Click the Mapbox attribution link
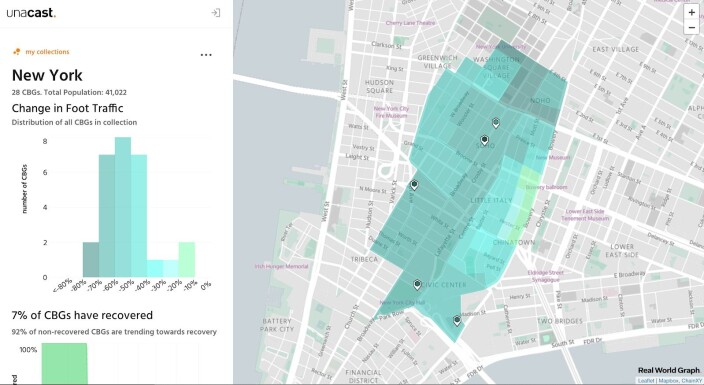704x385 pixels. [669, 381]
